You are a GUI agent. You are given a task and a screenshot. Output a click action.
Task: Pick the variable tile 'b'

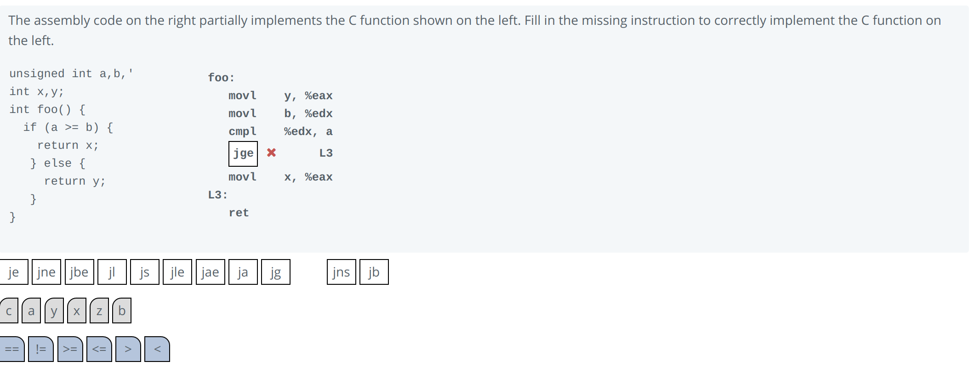click(122, 311)
